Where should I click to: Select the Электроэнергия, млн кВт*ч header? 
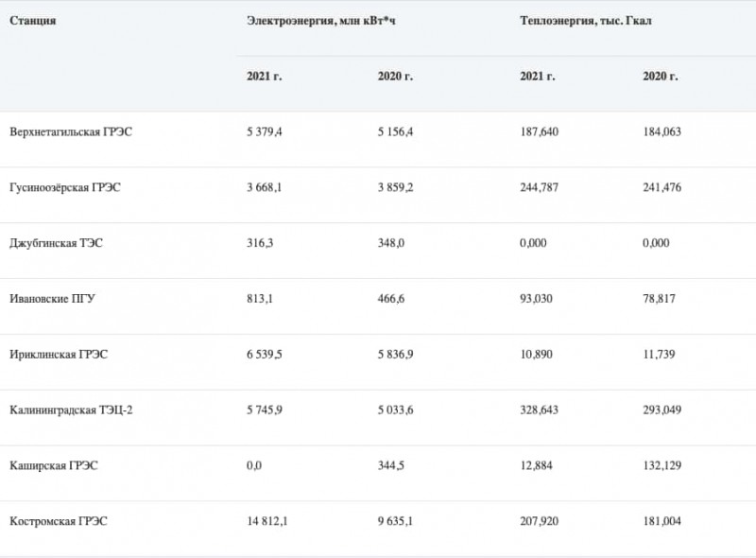tap(320, 21)
